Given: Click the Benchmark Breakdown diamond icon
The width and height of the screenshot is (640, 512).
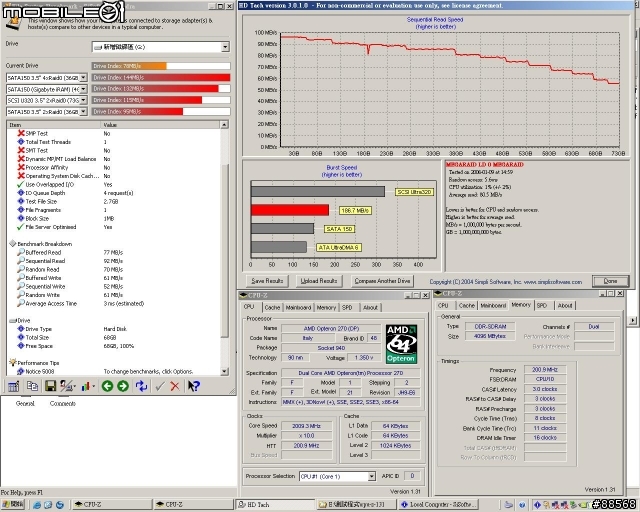Looking at the screenshot, I should coord(13,243).
